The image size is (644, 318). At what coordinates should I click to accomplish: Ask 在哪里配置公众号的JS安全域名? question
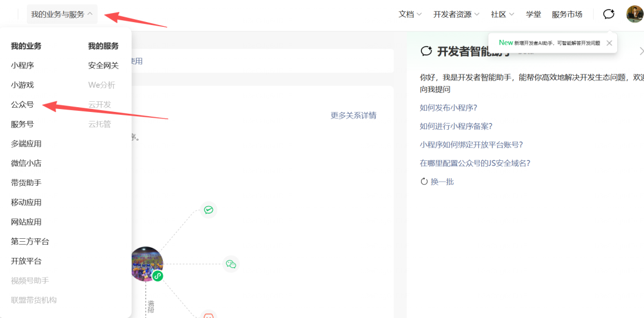[x=475, y=163]
